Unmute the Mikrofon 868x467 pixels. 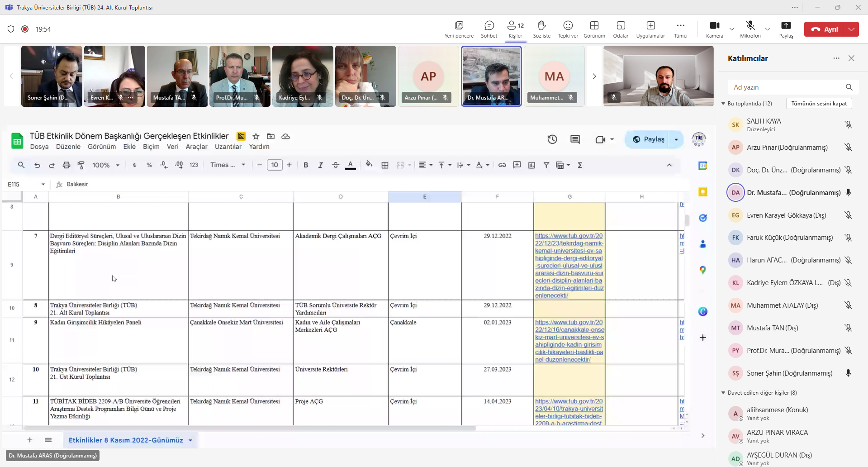(x=750, y=29)
